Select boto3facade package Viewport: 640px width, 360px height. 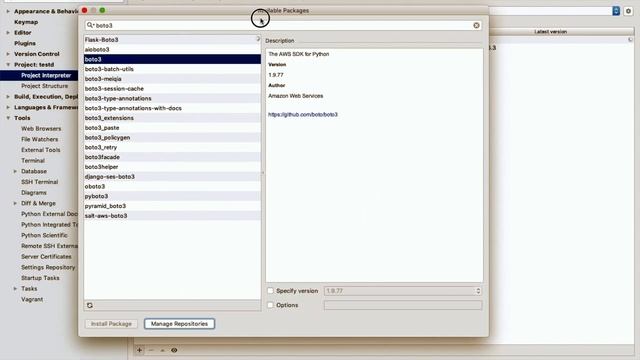tap(172, 157)
